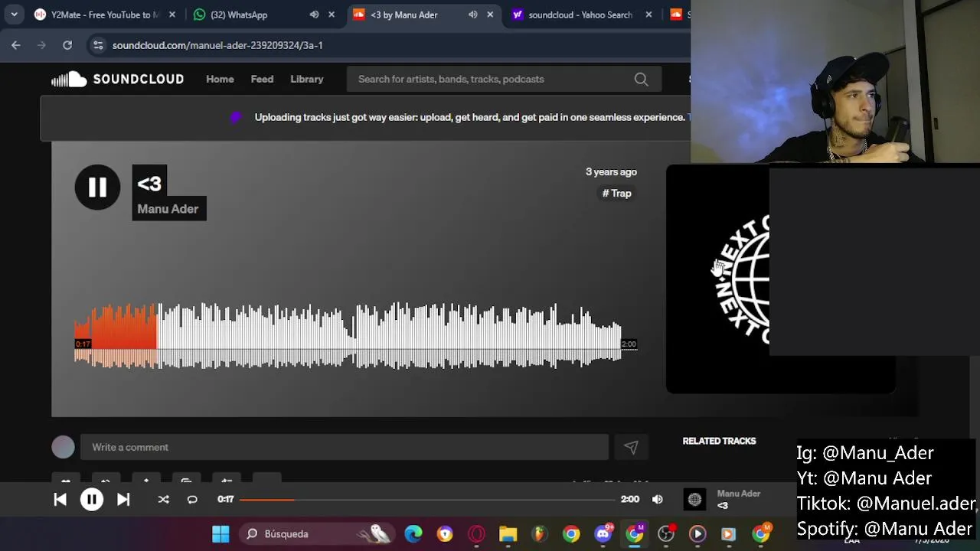Click the 2:00 duration in the player bar

pos(630,500)
